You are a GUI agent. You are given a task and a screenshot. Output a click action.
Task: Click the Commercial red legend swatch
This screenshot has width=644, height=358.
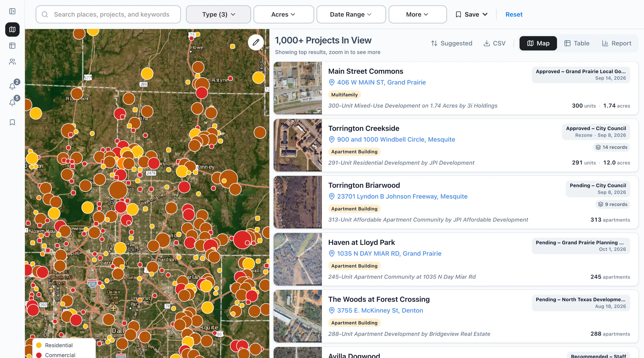[39, 355]
